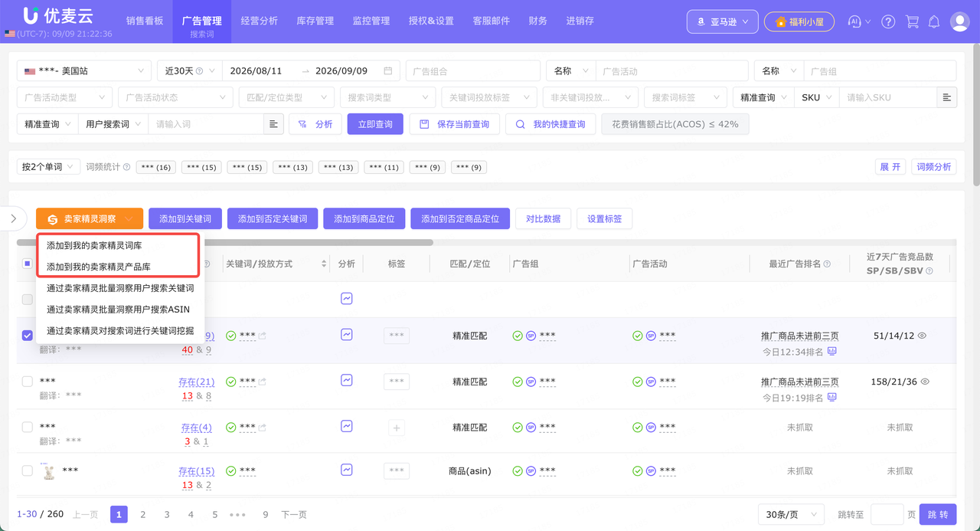Open the user avatar menu

pos(960,21)
